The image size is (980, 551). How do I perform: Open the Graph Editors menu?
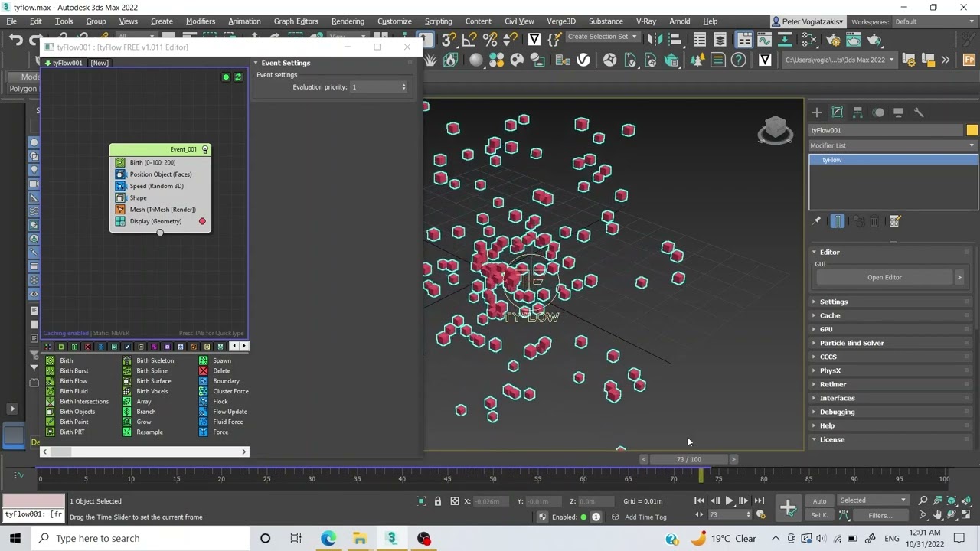pos(296,21)
